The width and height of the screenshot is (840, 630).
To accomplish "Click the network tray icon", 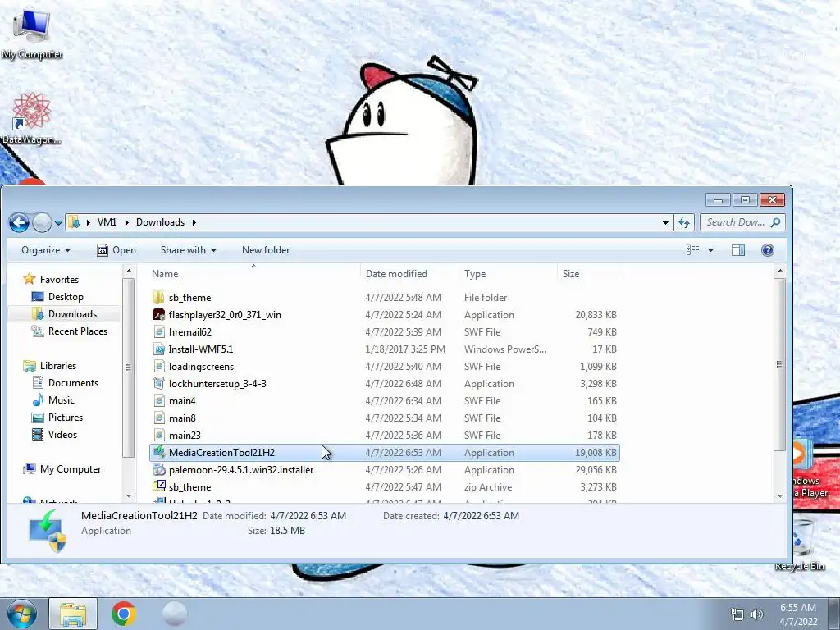I will (x=737, y=614).
